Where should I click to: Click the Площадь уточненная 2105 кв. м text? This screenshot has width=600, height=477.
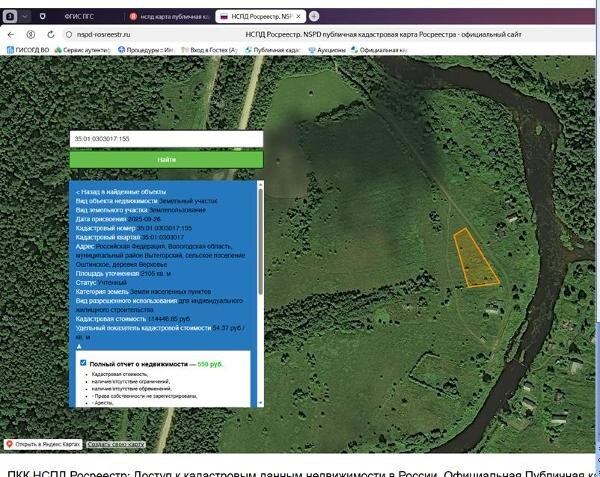coord(123,274)
